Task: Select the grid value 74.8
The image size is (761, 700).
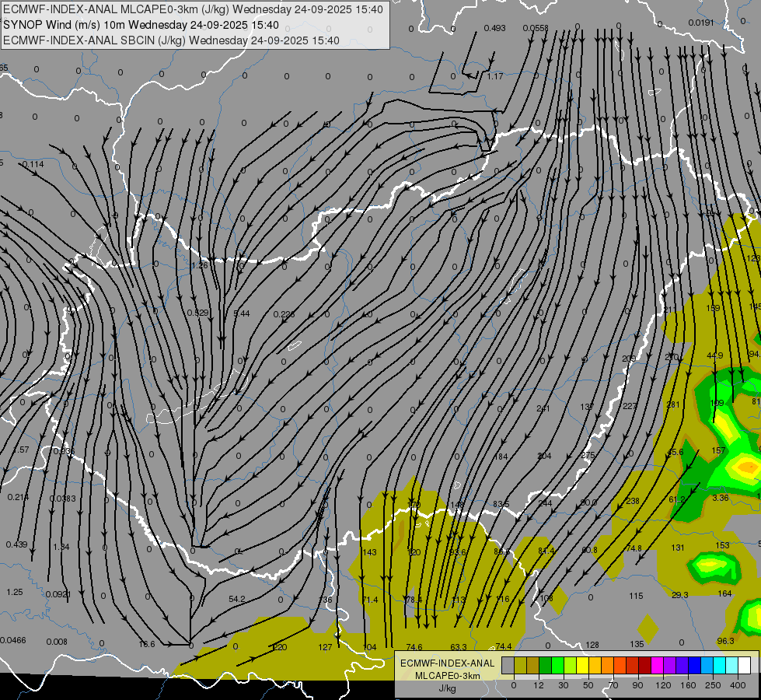Action: pyautogui.click(x=634, y=548)
